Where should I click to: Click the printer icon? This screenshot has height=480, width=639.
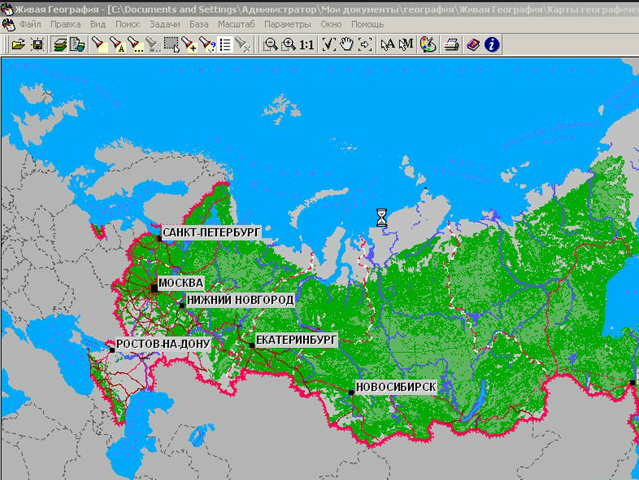pos(452,44)
